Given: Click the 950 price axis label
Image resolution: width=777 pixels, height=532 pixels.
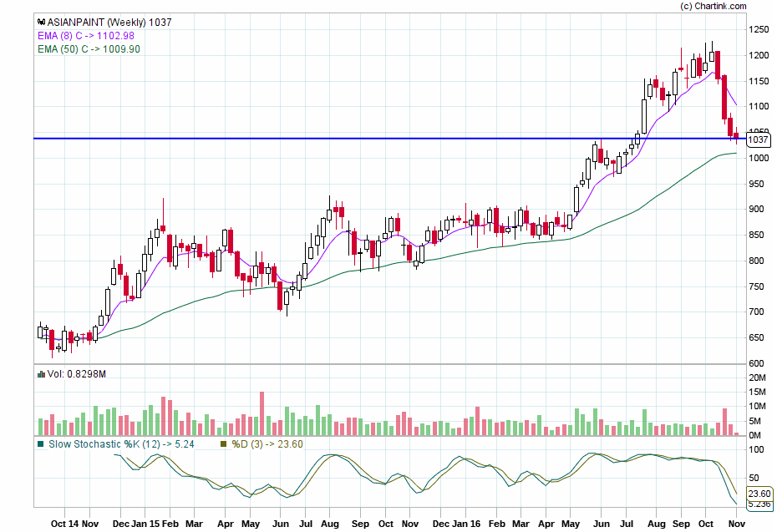Looking at the screenshot, I should coord(756,184).
